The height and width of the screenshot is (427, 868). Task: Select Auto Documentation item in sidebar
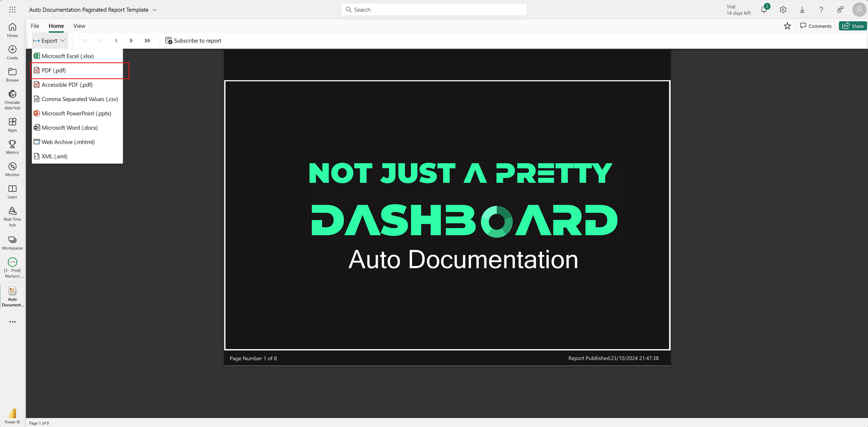point(12,296)
